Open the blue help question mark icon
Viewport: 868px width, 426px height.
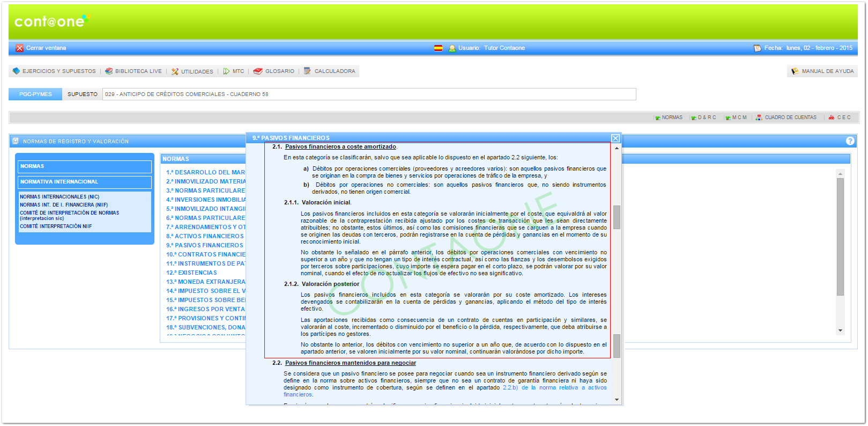[x=850, y=141]
